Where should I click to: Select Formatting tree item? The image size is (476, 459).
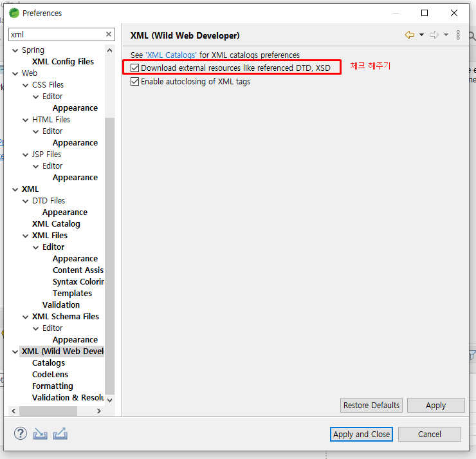[53, 386]
